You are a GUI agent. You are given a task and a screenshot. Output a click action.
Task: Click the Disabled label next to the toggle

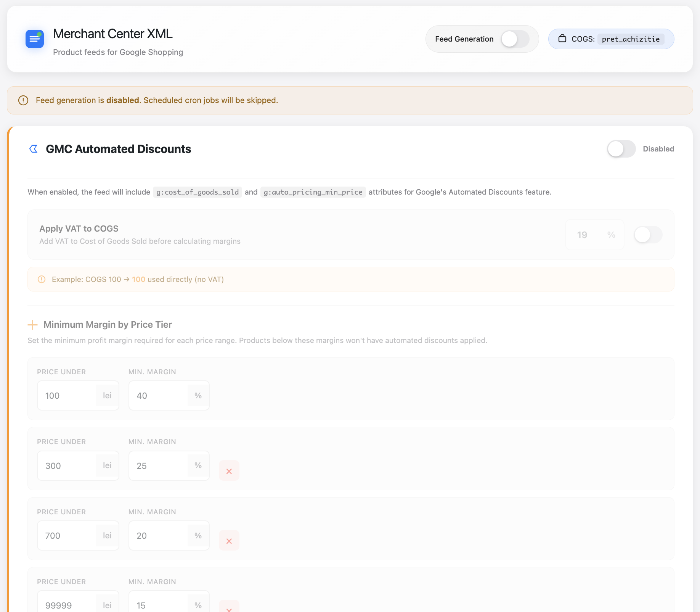(658, 149)
